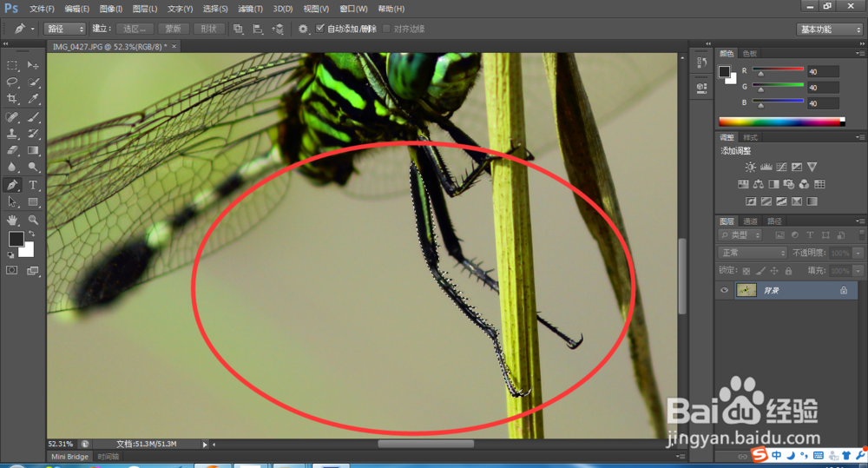The image size is (868, 468).
Task: Open the 文件(F) menu
Action: 42,9
